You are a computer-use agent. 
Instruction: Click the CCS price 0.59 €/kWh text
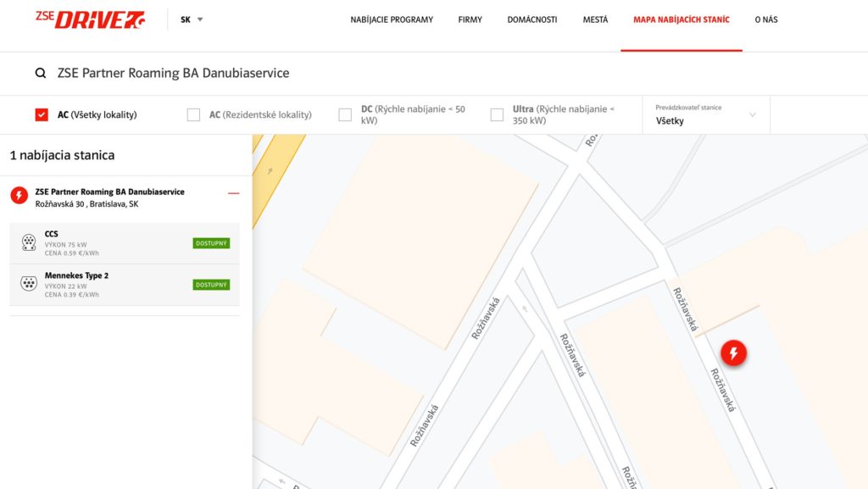click(x=72, y=253)
